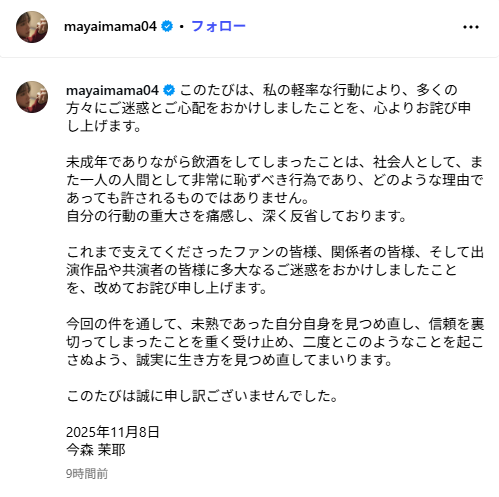Click the separator dot before フォロー
Image resolution: width=499 pixels, height=497 pixels.
click(182, 26)
